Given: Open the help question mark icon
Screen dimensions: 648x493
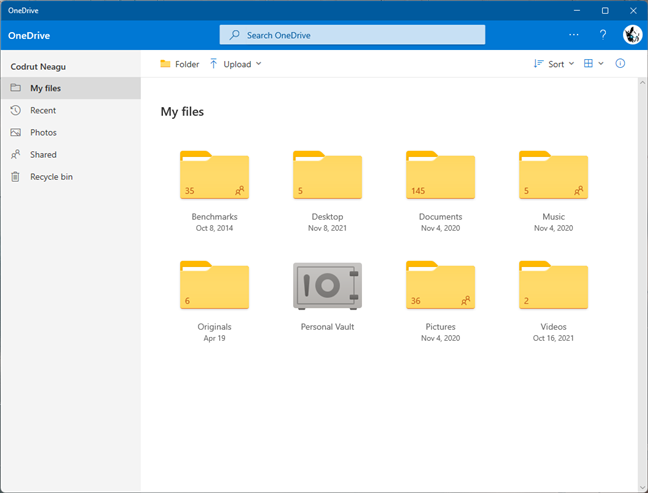Looking at the screenshot, I should coord(603,35).
